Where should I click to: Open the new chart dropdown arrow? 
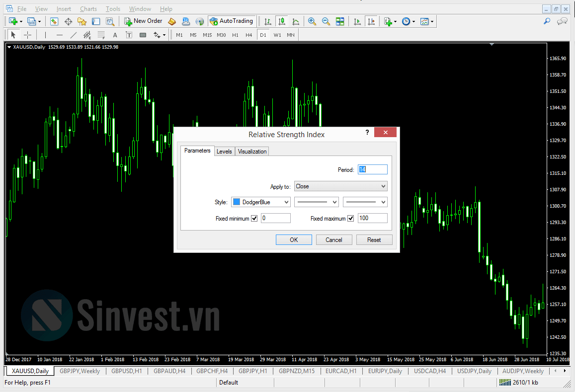[21, 22]
